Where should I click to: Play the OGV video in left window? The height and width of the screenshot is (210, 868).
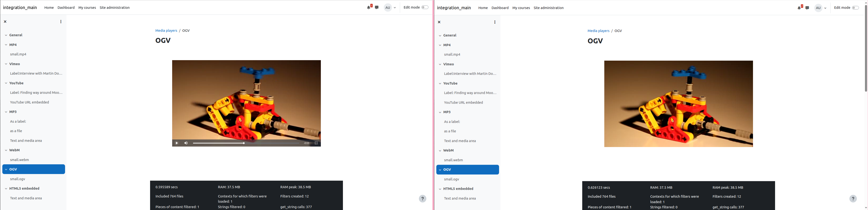(177, 143)
